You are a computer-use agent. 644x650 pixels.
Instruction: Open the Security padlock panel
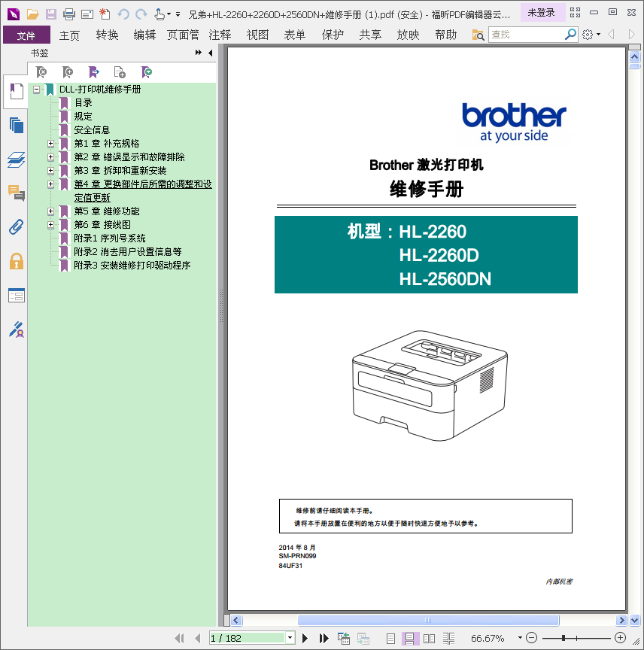pyautogui.click(x=16, y=262)
